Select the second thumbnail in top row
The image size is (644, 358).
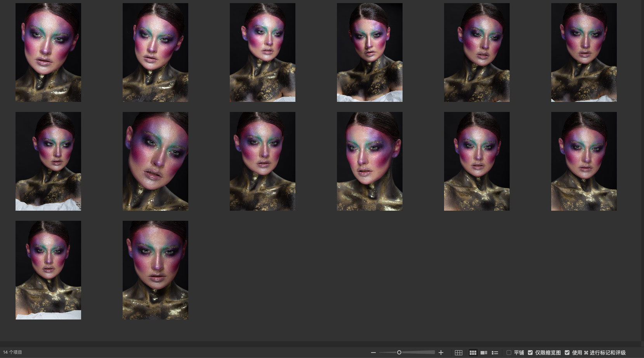point(155,52)
